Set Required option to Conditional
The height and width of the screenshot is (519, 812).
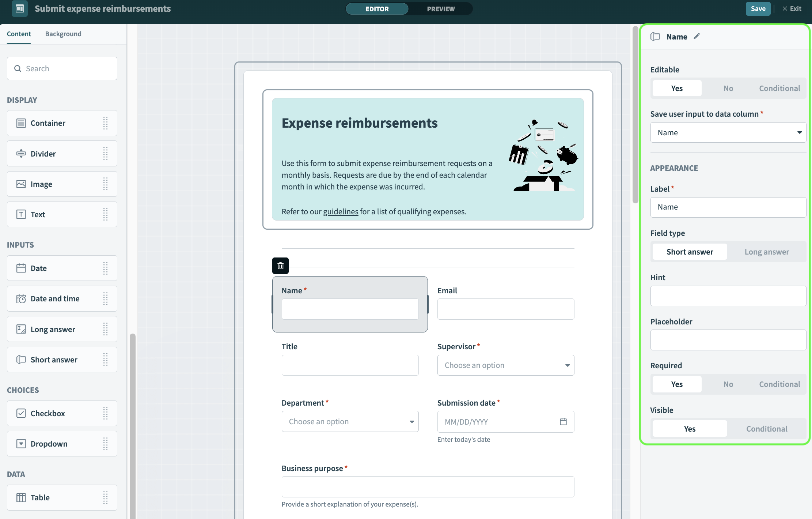pos(779,384)
